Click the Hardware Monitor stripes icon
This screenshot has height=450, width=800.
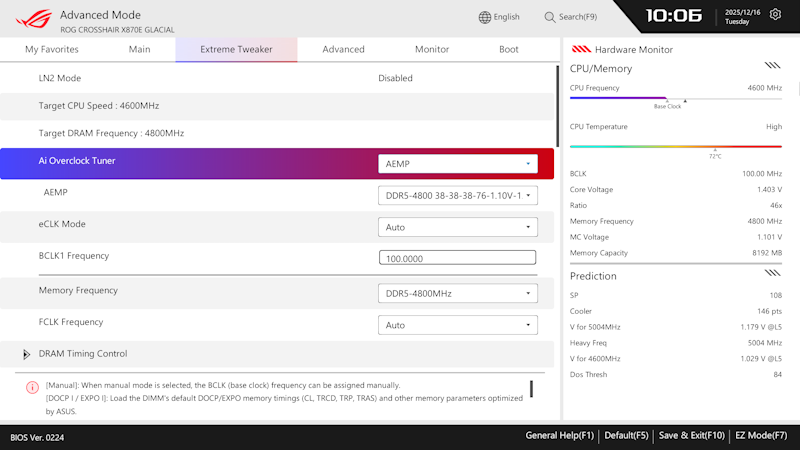click(x=581, y=49)
